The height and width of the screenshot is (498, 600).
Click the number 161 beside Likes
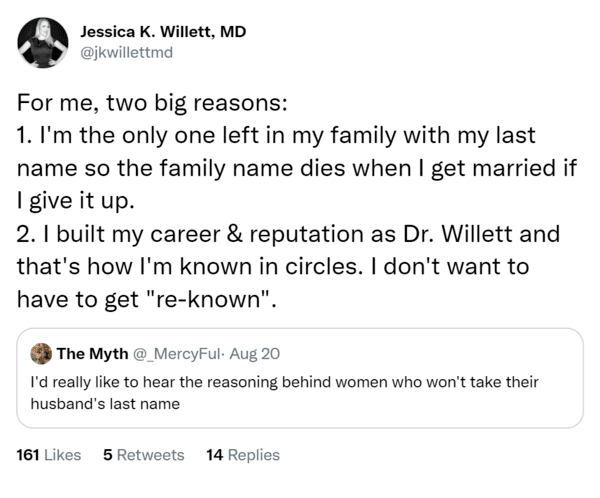(x=28, y=455)
